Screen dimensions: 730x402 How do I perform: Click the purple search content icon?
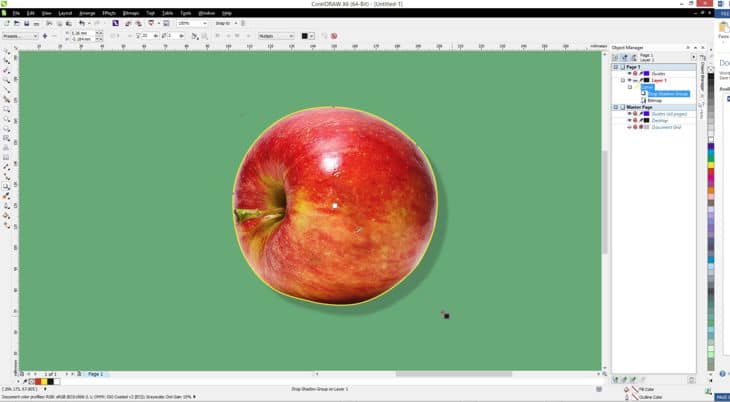tap(115, 23)
